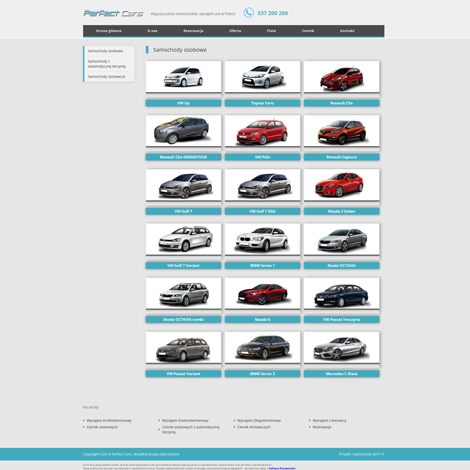Open the Cennik osobowych footer link
Viewport: 470px width, 470px height.
tap(102, 427)
